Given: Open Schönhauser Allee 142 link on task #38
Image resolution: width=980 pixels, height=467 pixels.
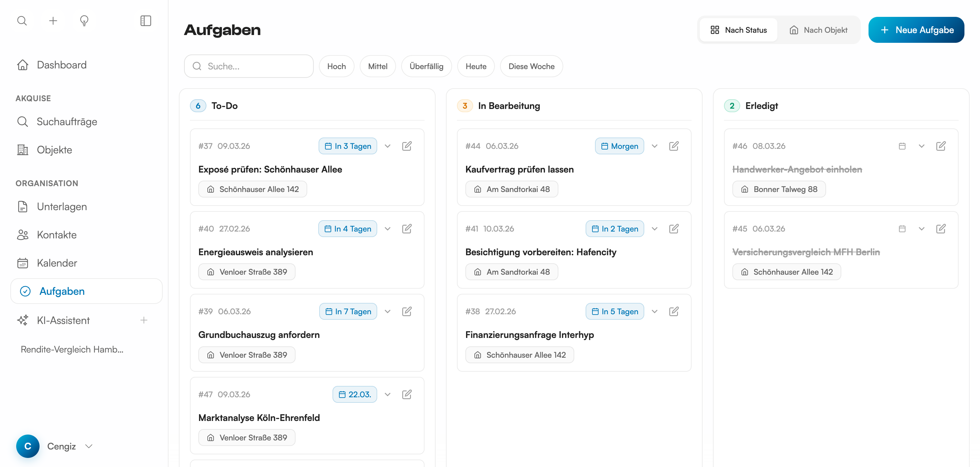Looking at the screenshot, I should (520, 355).
